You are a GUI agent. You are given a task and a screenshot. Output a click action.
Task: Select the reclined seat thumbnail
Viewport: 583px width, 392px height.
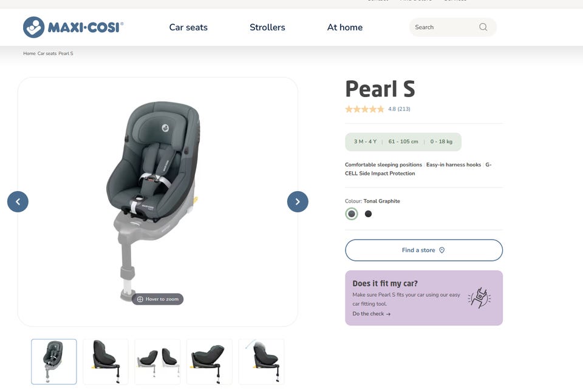(x=210, y=362)
